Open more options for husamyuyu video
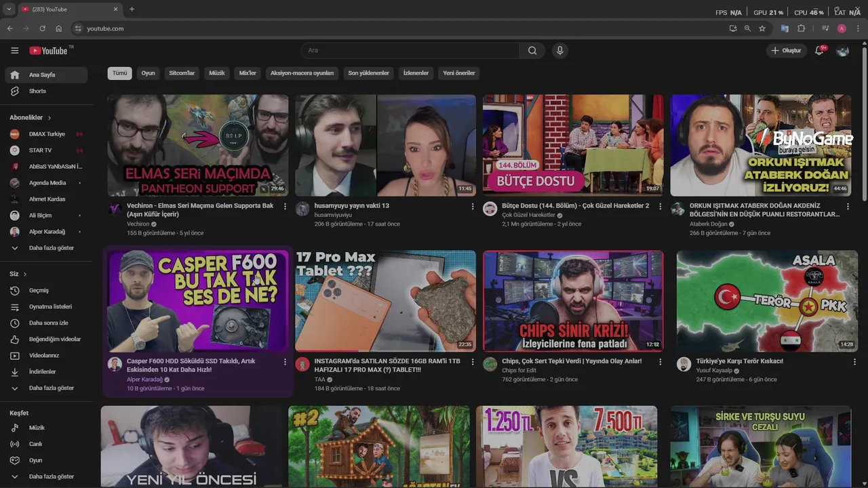 [472, 206]
